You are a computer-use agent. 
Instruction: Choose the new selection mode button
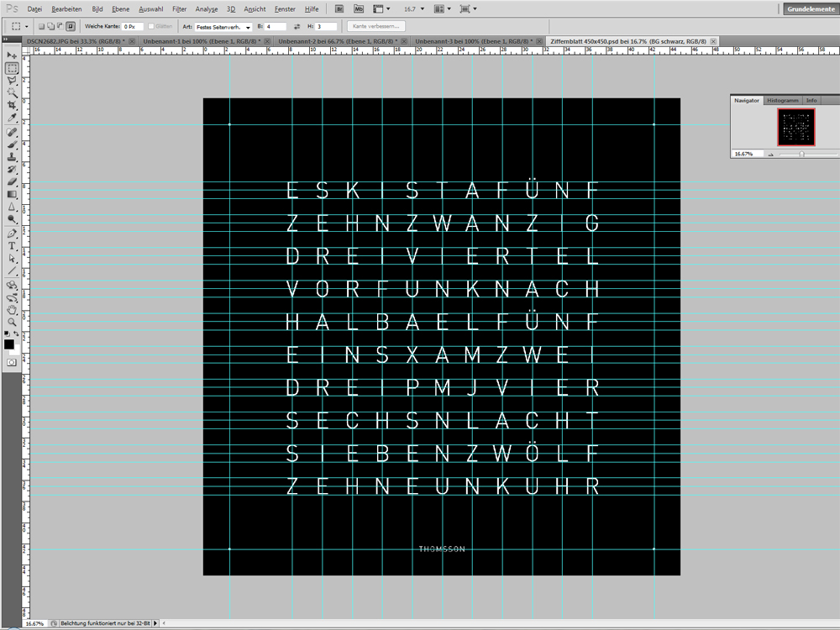pyautogui.click(x=41, y=27)
